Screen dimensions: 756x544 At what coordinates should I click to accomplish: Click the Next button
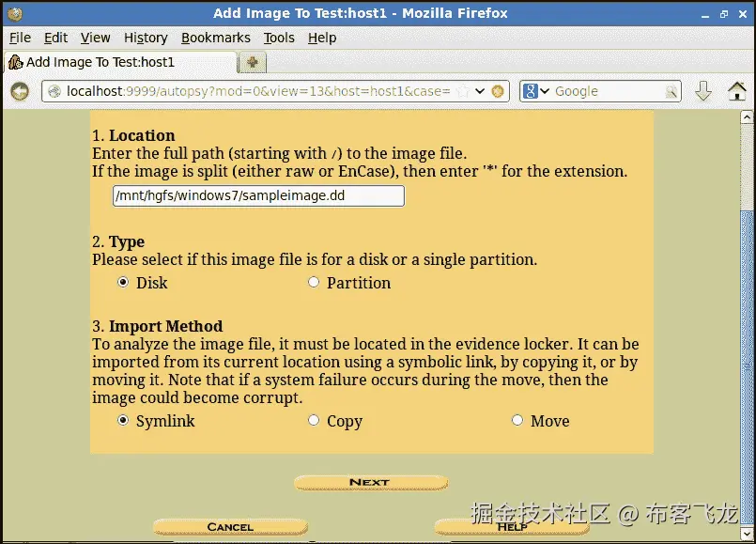pos(371,482)
